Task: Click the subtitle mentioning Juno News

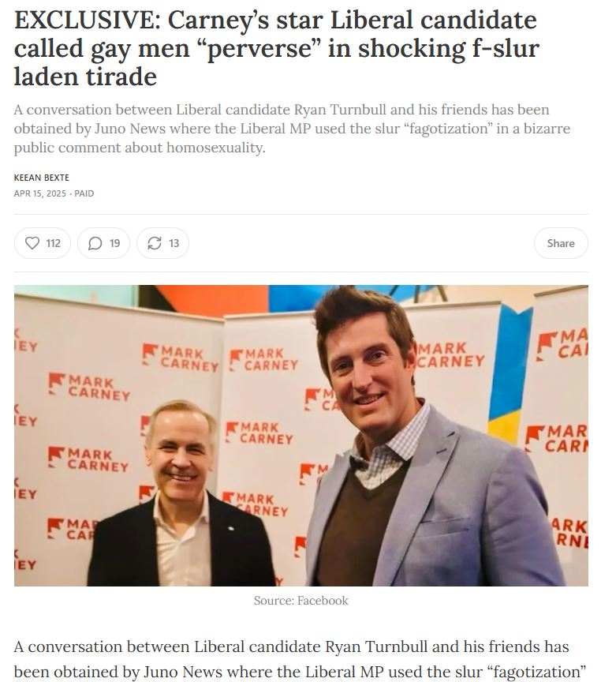Action: pyautogui.click(x=292, y=129)
